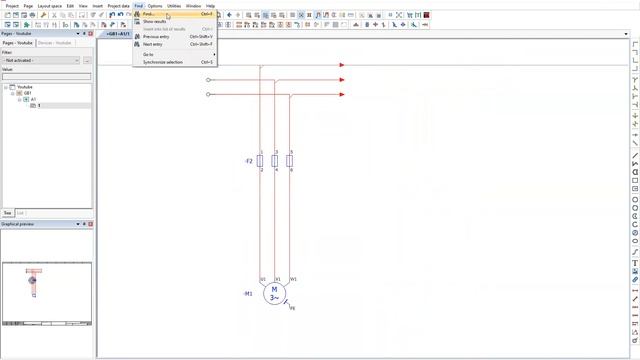
Task: Switch to the Pages - Youtube tab
Action: click(x=18, y=43)
